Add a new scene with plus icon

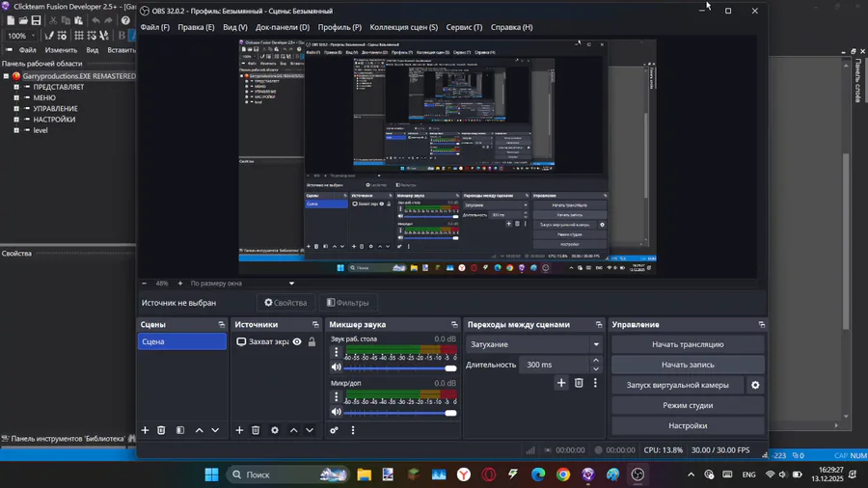pos(145,430)
